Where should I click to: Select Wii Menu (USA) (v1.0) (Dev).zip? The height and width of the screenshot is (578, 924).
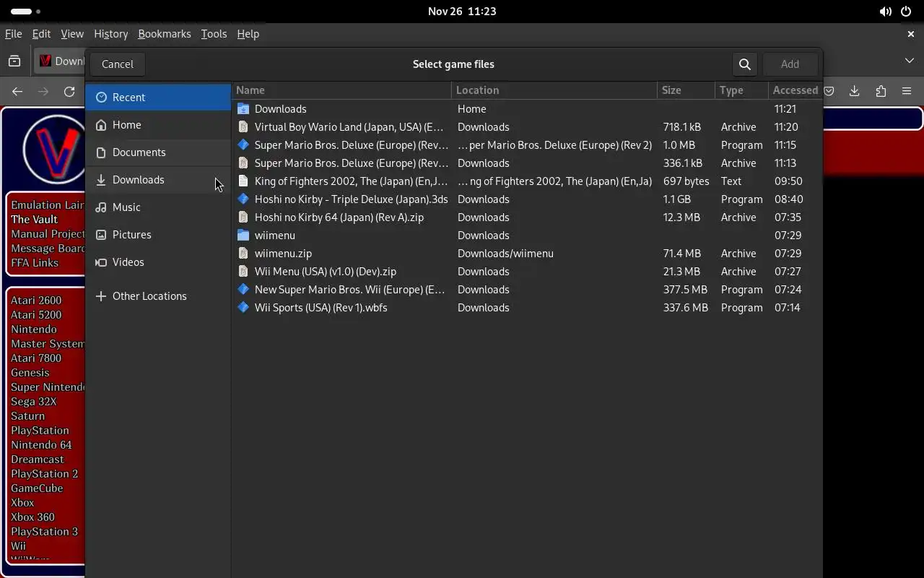(527, 272)
